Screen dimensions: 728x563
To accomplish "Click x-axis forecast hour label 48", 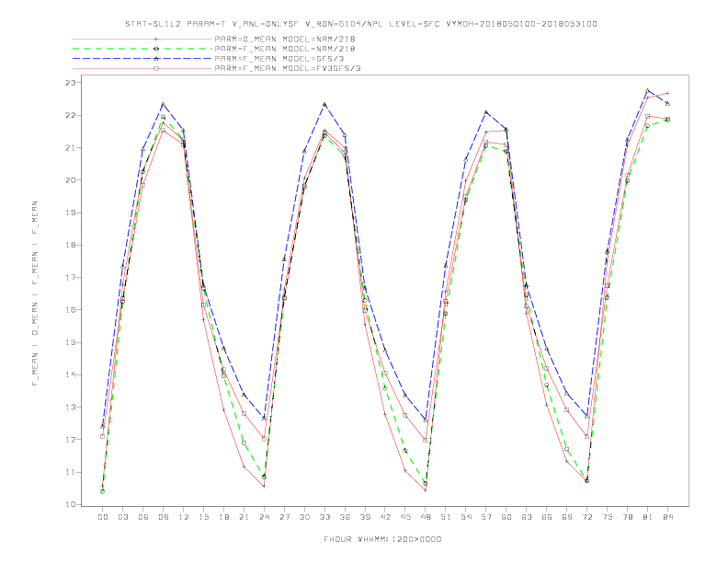I will click(x=426, y=517).
